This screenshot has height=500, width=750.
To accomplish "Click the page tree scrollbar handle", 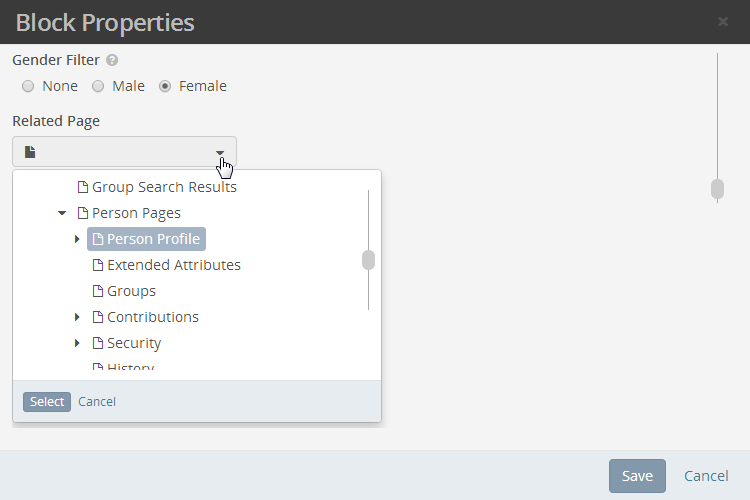I will [368, 260].
